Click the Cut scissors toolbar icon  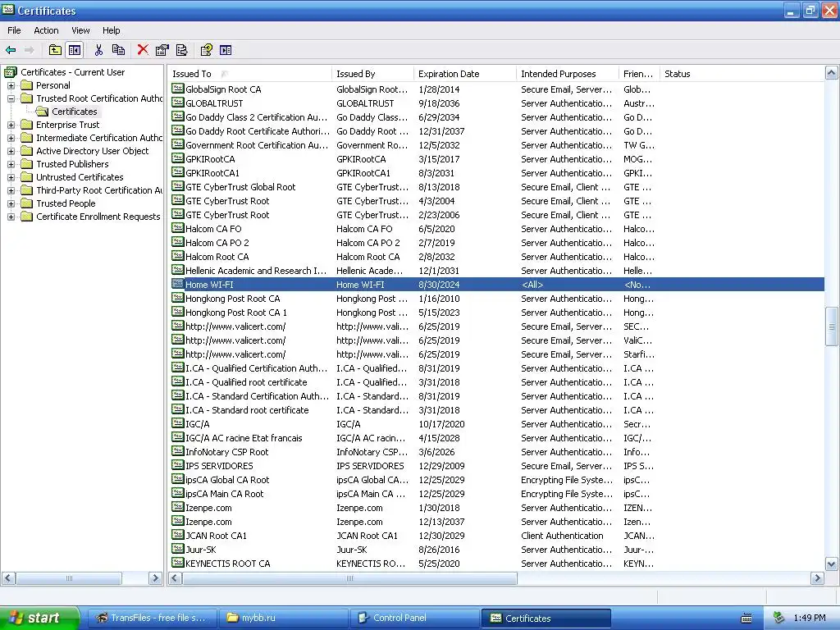98,50
